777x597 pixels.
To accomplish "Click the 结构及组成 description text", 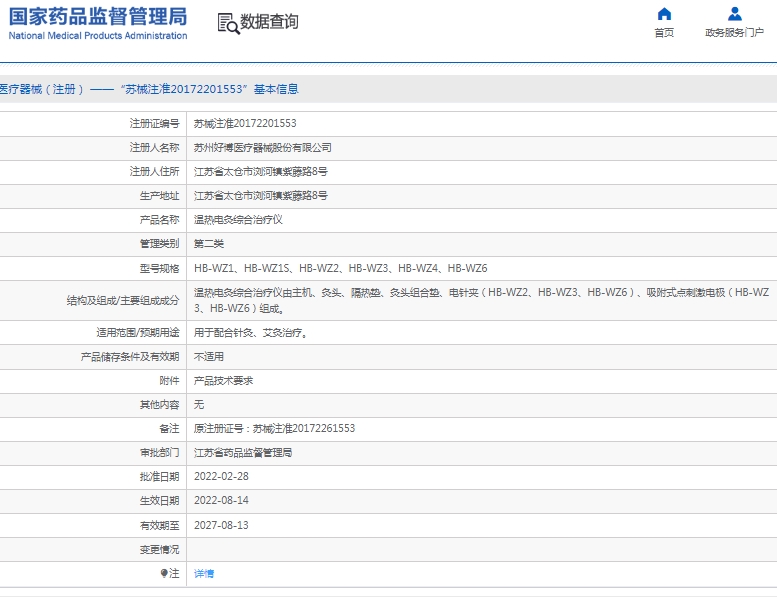I will point(481,300).
